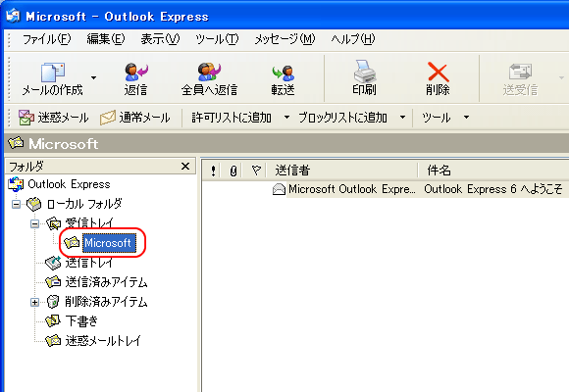This screenshot has width=569, height=392.
Task: Sort messages by the 送信者 column header
Action: [x=342, y=171]
